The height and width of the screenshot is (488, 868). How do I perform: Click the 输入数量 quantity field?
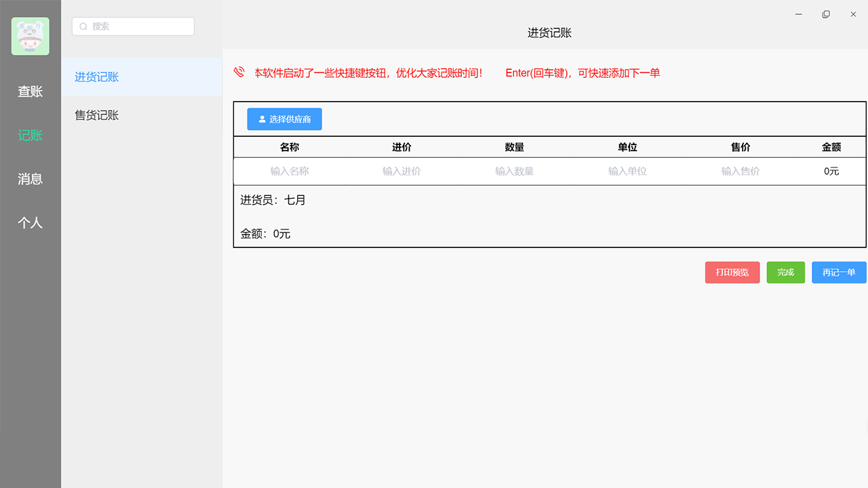515,171
